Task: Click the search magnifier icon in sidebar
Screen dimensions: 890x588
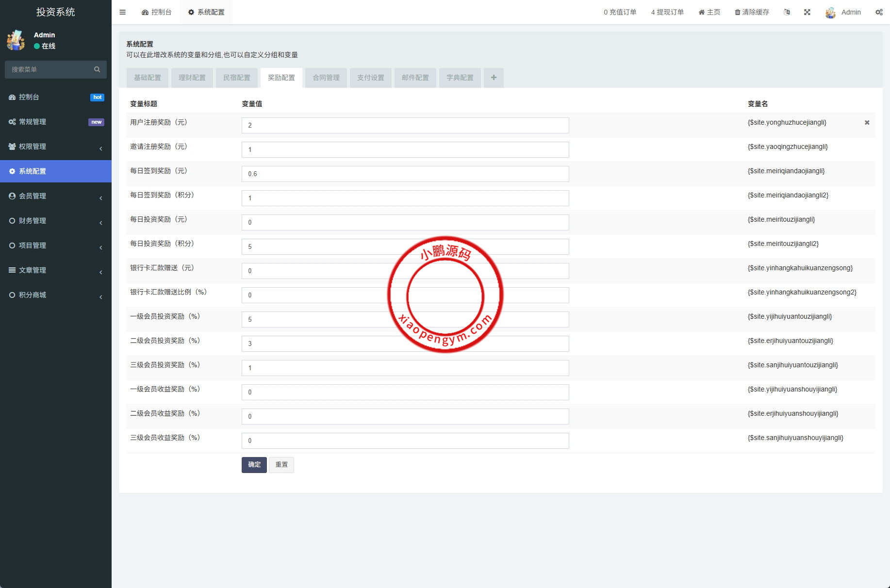Action: pos(97,69)
